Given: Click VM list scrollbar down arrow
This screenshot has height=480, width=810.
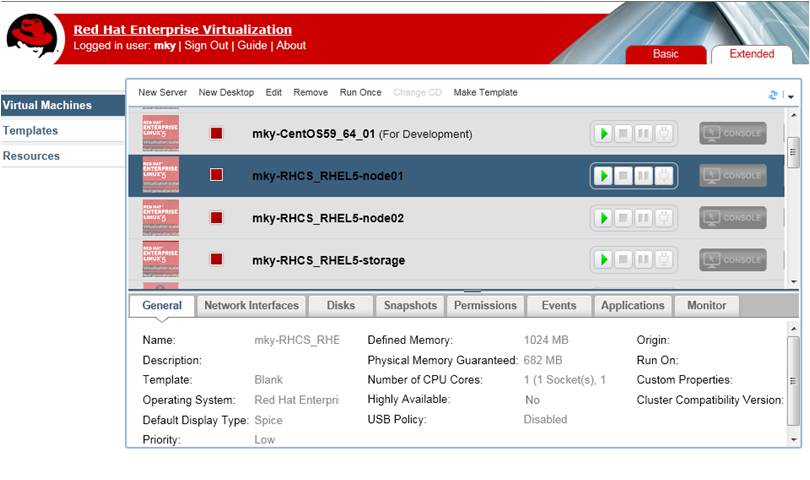Looking at the screenshot, I should (x=793, y=282).
